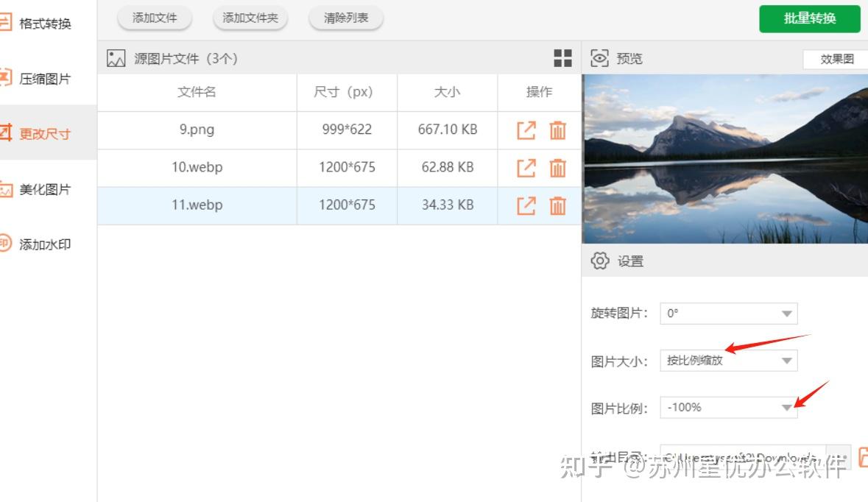Open the 压缩图片 feature
Screen dimensions: 868x502
44,78
